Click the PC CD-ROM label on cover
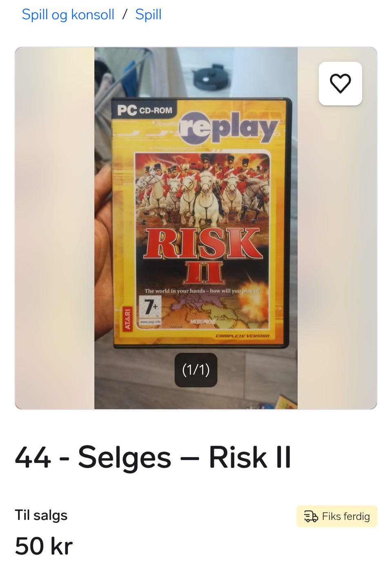 145,110
